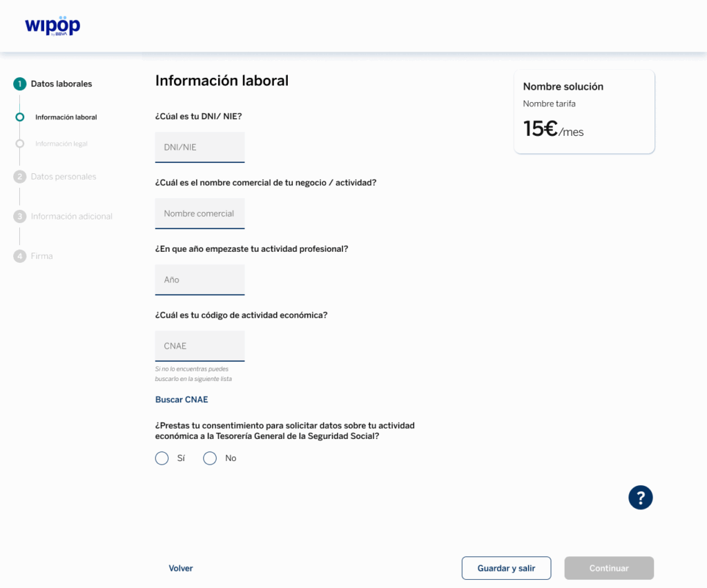
Task: Click the Información laboral substep marker
Action: point(19,117)
